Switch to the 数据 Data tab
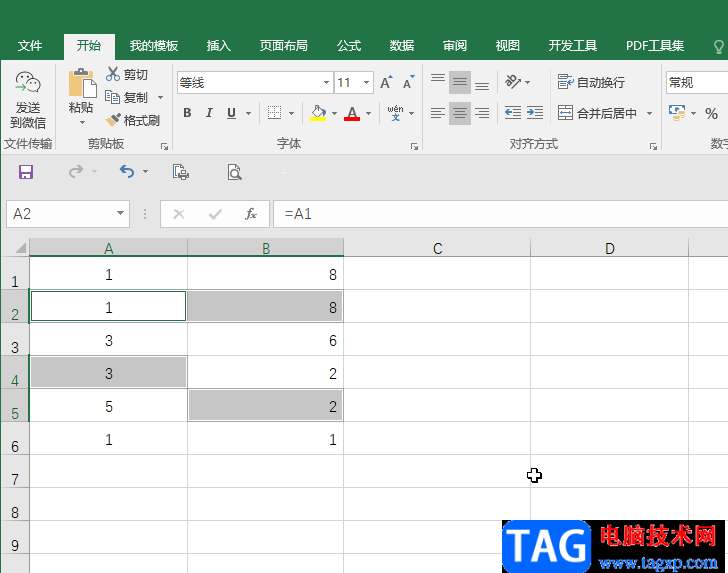 pyautogui.click(x=402, y=46)
